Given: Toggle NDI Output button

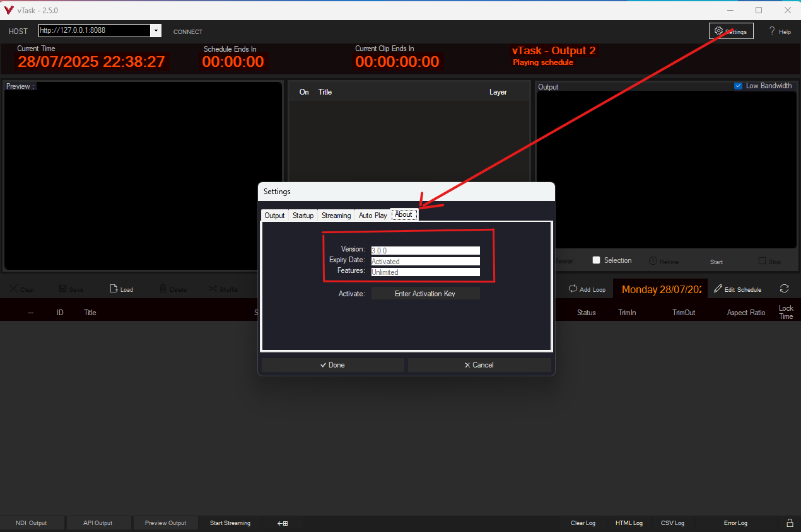Looking at the screenshot, I should pyautogui.click(x=32, y=523).
